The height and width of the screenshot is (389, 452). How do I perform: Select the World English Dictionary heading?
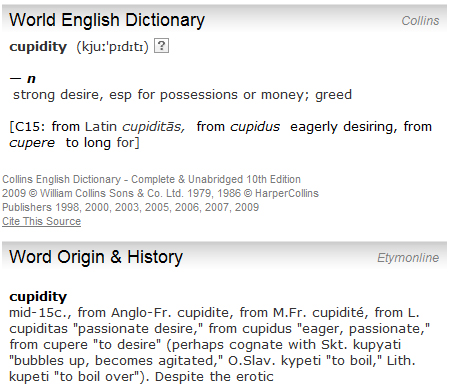click(107, 20)
